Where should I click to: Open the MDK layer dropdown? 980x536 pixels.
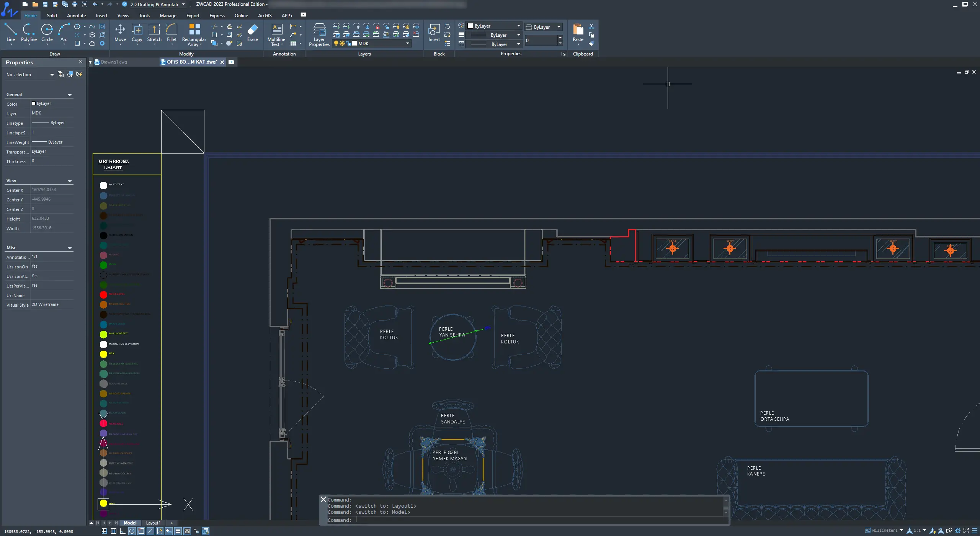pyautogui.click(x=407, y=44)
